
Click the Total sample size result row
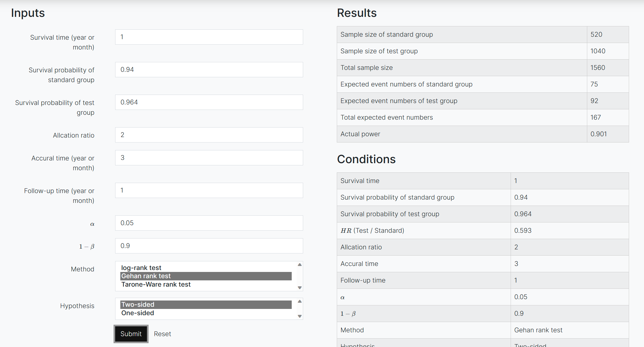pyautogui.click(x=482, y=68)
